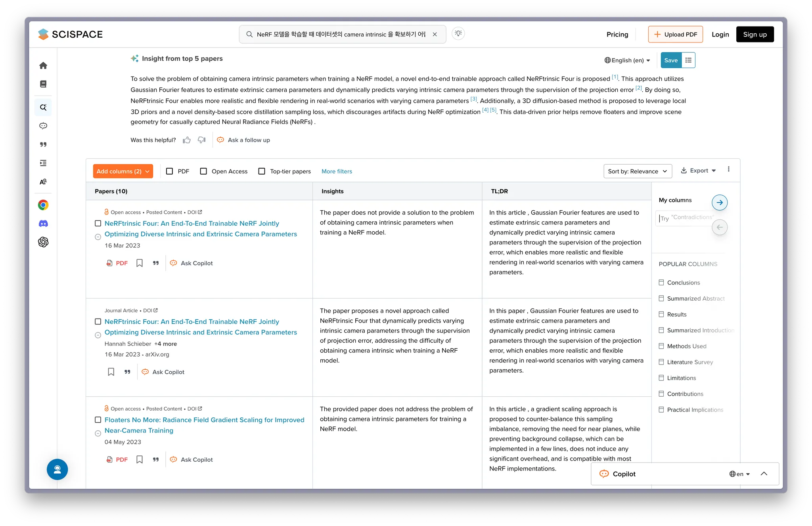Tick the Conclusions popular column checkbox

coord(661,282)
